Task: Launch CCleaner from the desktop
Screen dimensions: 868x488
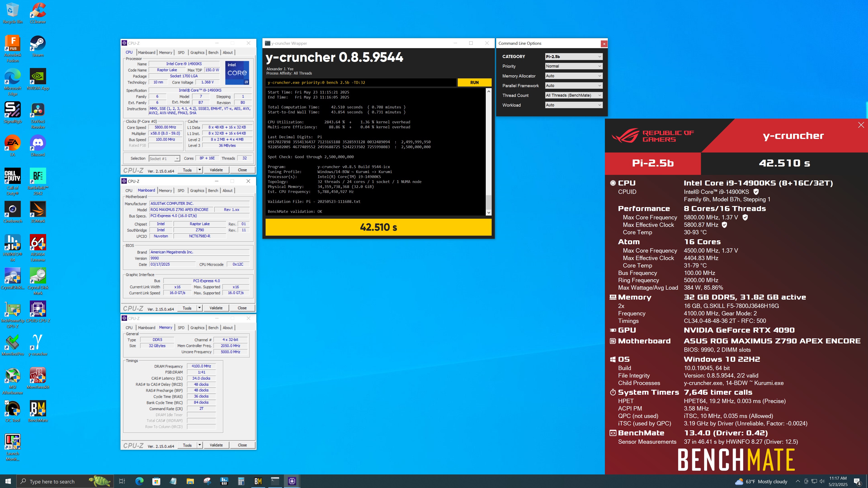Action: [x=38, y=14]
